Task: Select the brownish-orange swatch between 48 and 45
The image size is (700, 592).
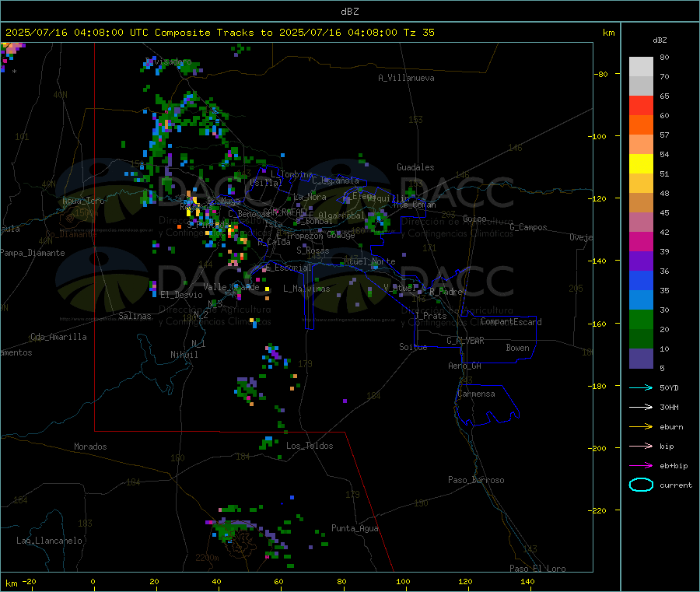Action: (x=641, y=203)
